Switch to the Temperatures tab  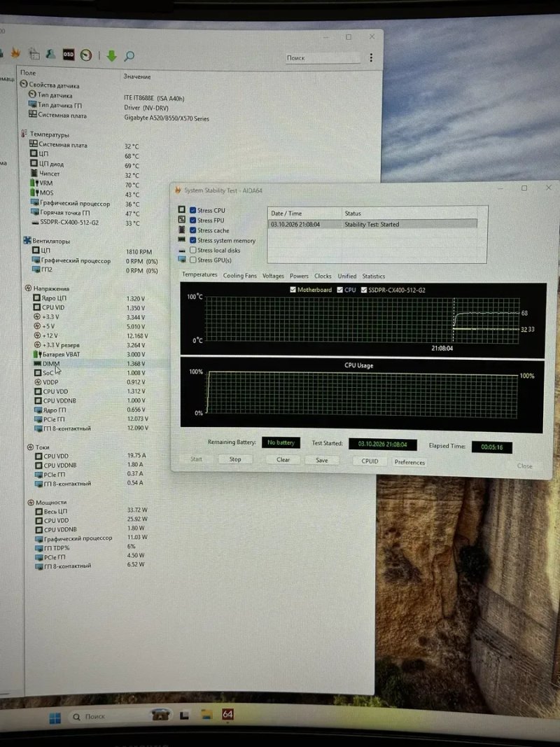[x=199, y=274]
